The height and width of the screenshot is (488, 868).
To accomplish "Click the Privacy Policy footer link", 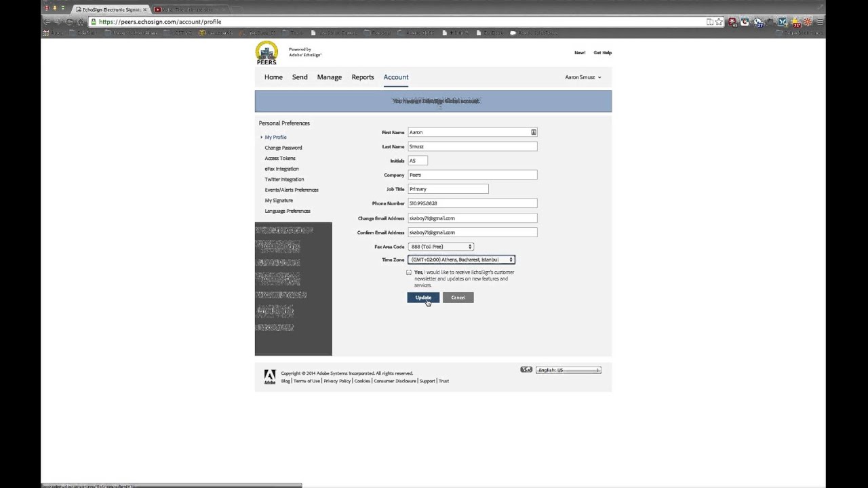I will pos(337,381).
